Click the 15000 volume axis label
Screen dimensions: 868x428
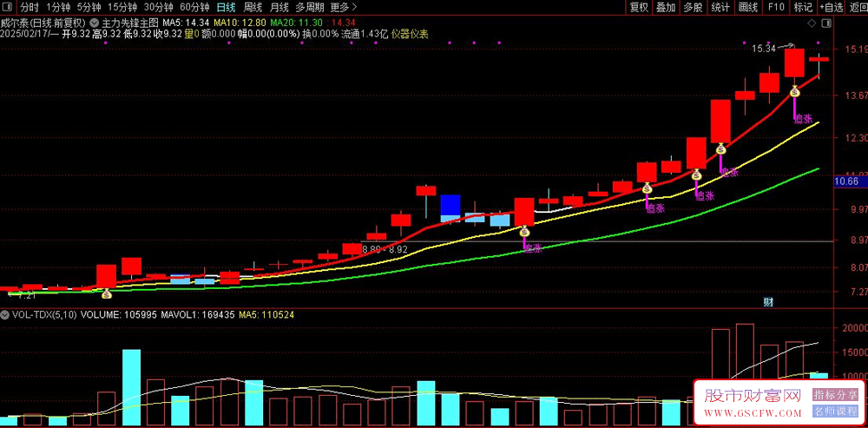pos(855,352)
